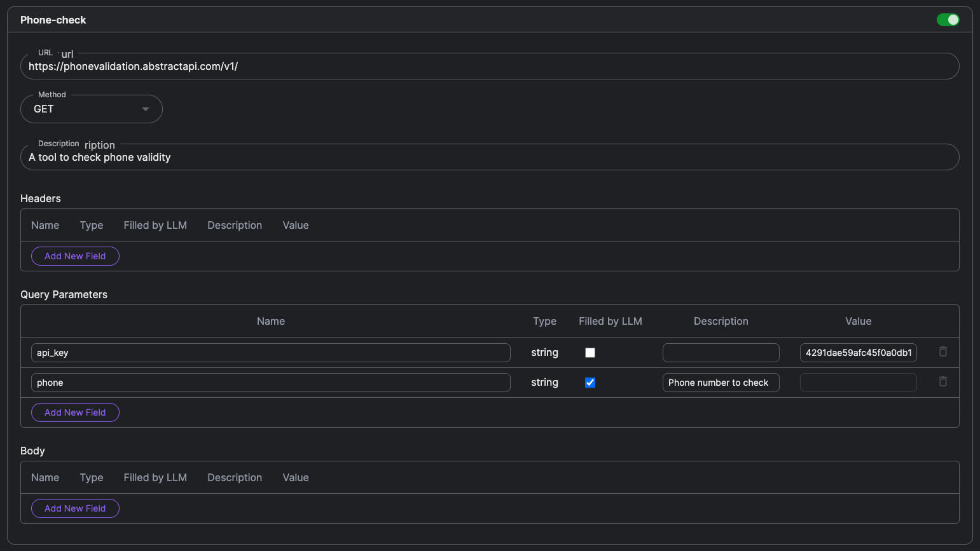
Task: Click the URL input field
Action: pos(489,67)
